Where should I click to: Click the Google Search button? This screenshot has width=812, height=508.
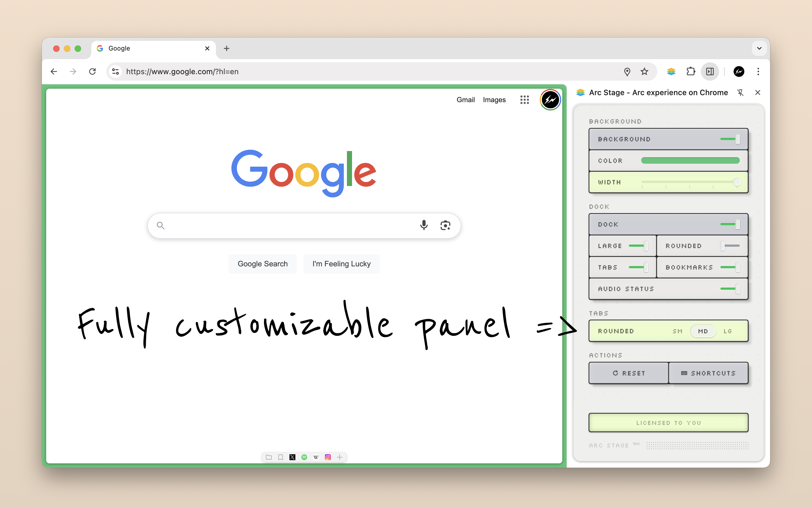[x=263, y=264]
